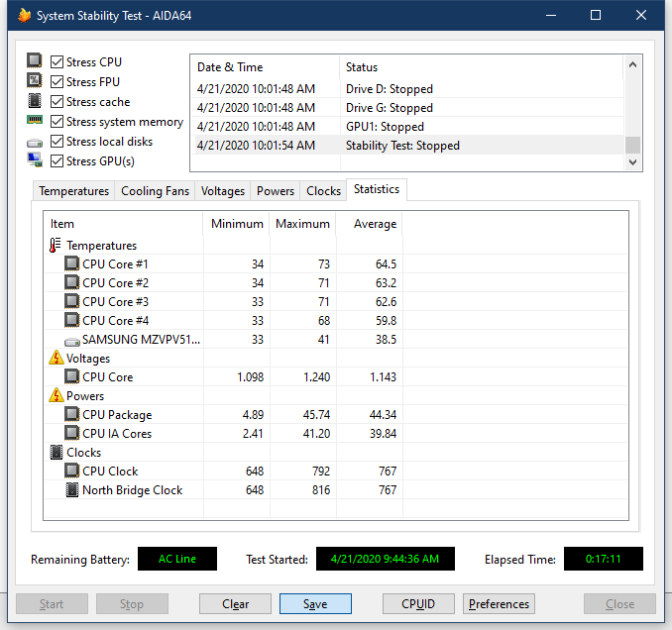Click the Save button
The image size is (672, 630).
(x=315, y=604)
